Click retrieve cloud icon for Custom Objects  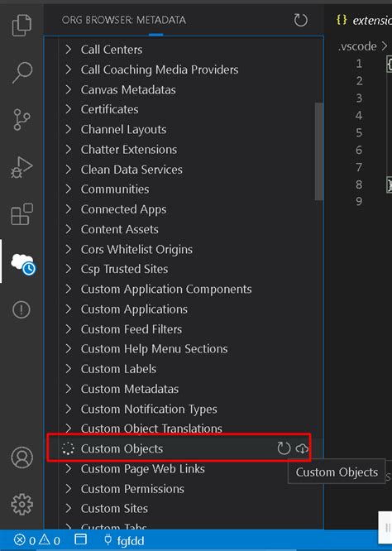[x=302, y=448]
